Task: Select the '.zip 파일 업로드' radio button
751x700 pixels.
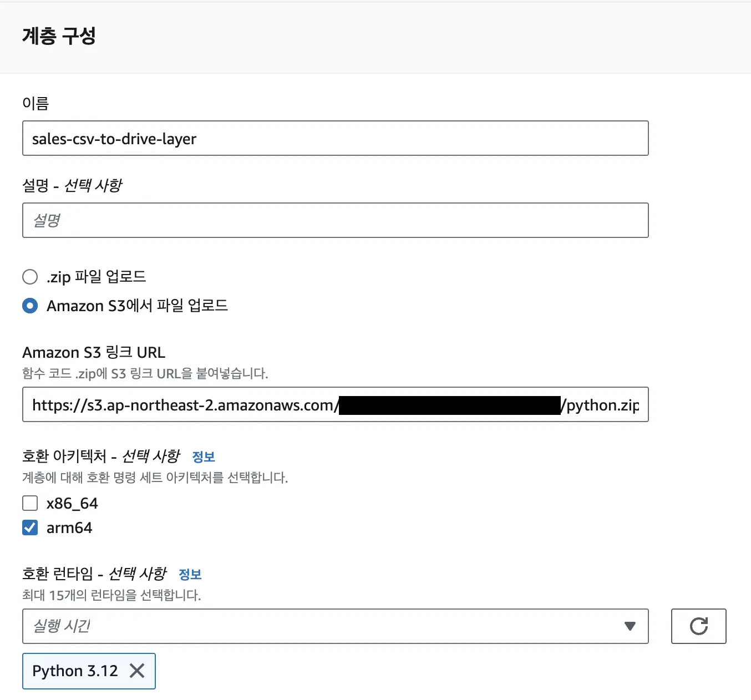Action: [x=30, y=277]
